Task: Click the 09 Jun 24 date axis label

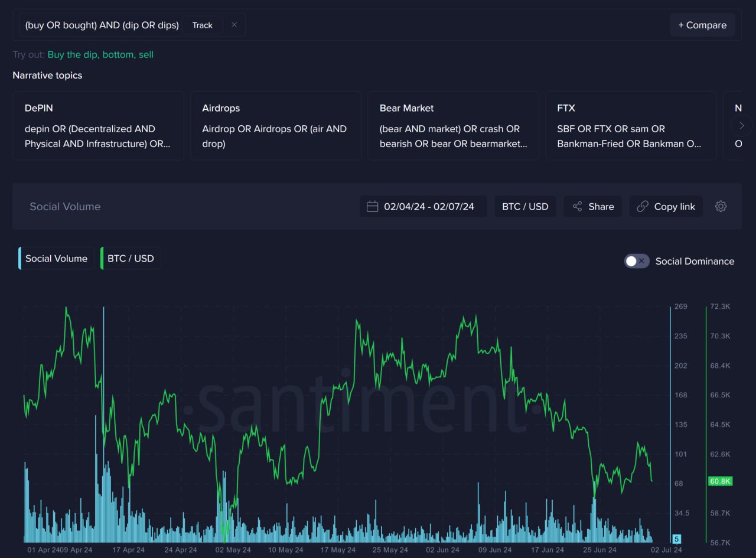Action: pyautogui.click(x=494, y=550)
